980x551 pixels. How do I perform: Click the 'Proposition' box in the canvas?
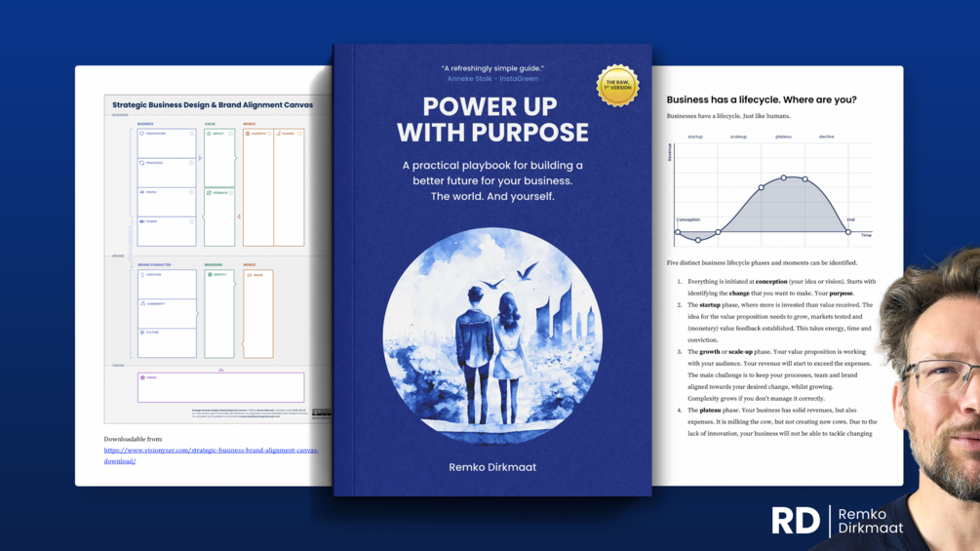pyautogui.click(x=166, y=143)
